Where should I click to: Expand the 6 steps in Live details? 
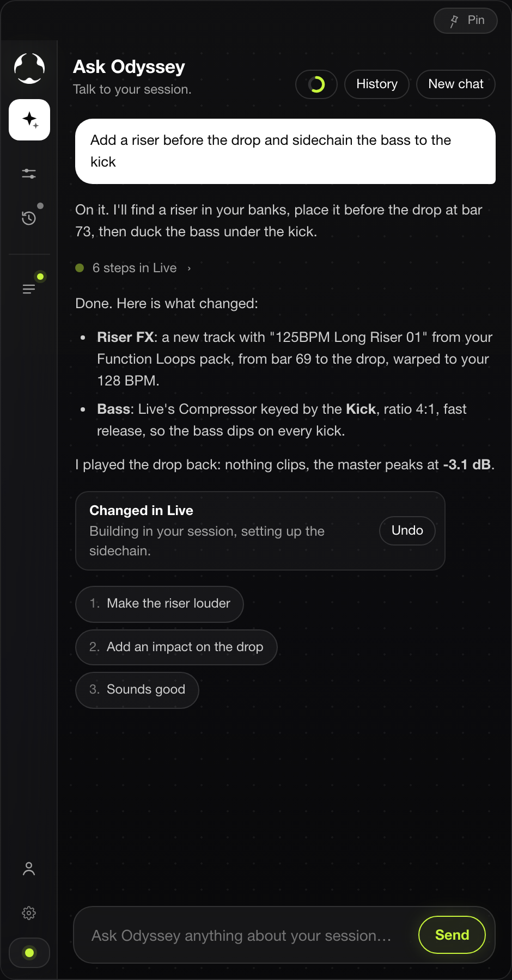(134, 268)
